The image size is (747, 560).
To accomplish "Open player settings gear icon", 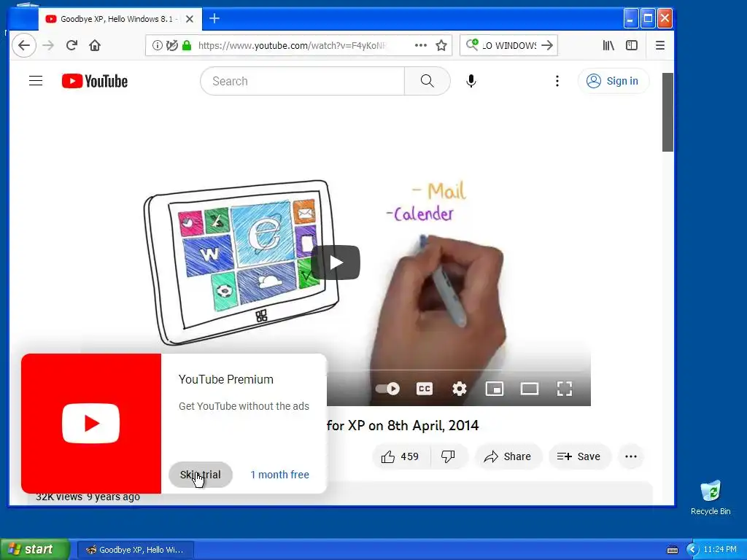I will (x=460, y=389).
